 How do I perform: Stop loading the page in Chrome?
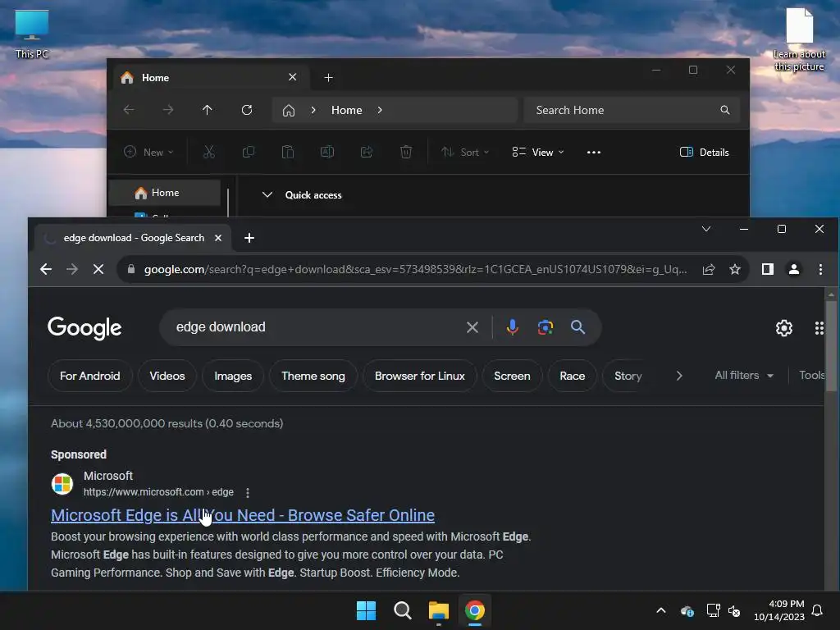[98, 269]
